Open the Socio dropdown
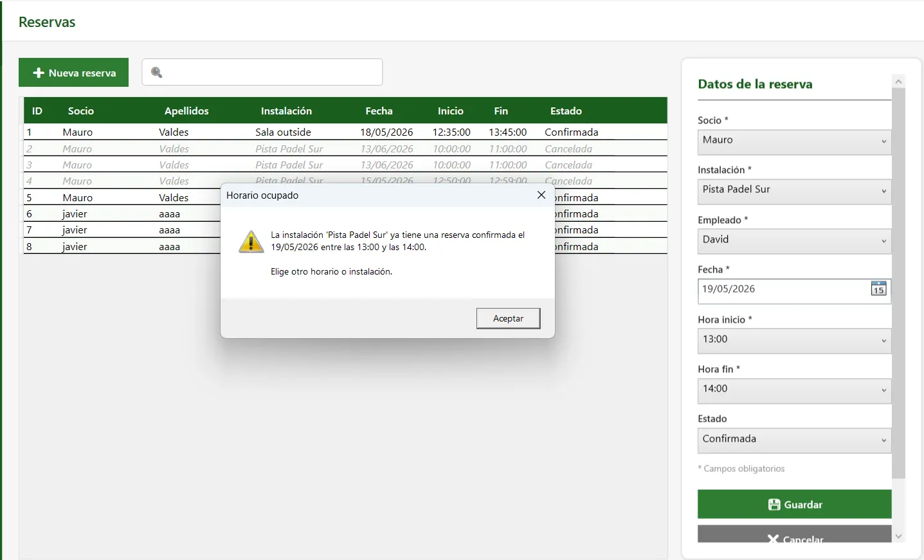 (x=794, y=142)
